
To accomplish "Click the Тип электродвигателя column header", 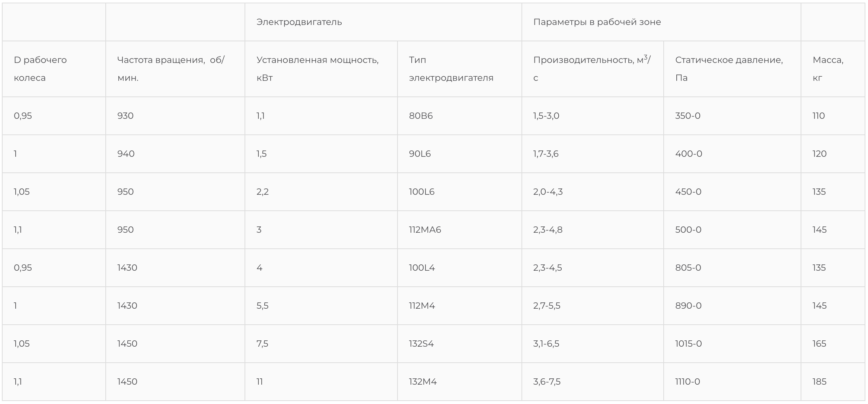I will [x=451, y=69].
